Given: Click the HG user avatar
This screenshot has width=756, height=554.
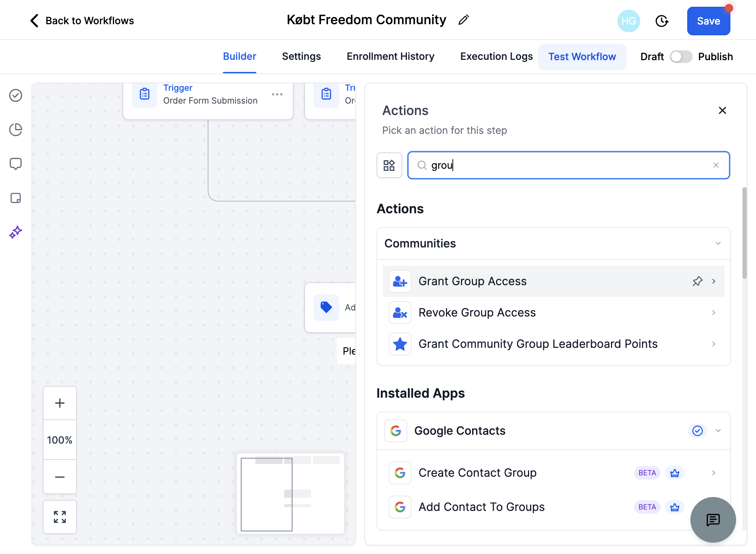Looking at the screenshot, I should point(628,21).
